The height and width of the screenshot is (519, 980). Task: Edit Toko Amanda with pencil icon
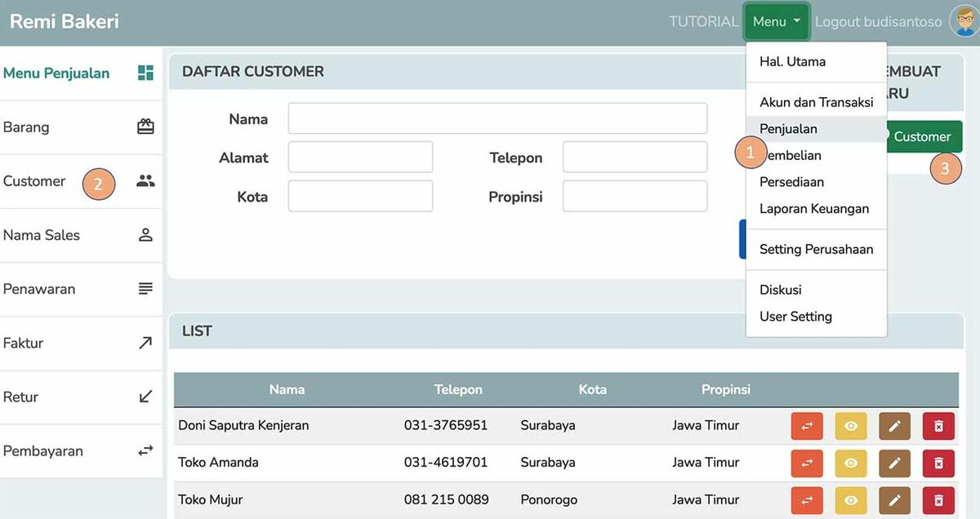(x=894, y=463)
